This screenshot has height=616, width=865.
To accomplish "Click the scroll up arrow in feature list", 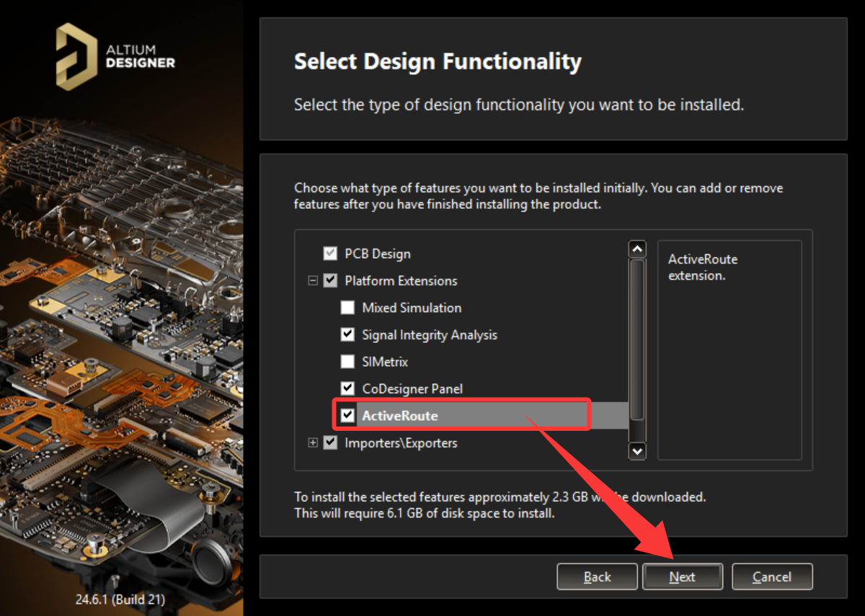I will [637, 249].
